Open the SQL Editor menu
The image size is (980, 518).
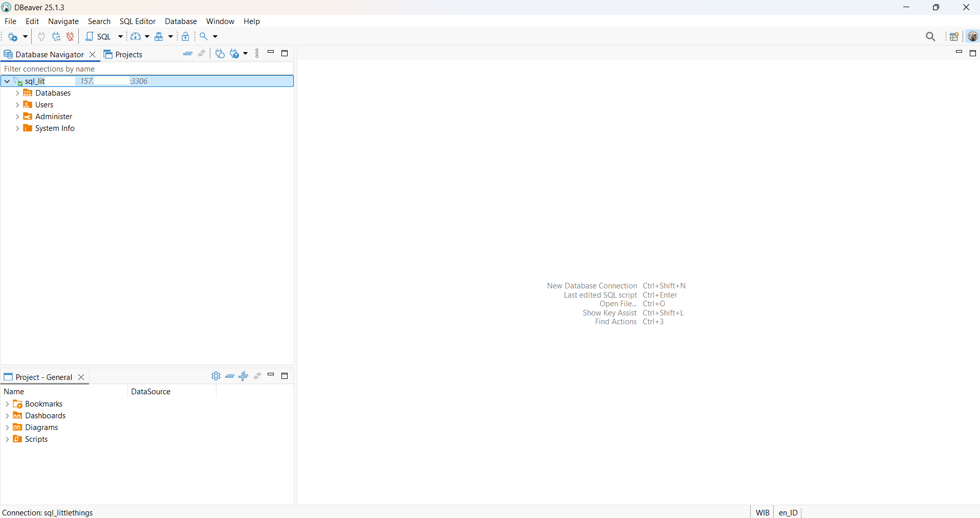pos(137,21)
